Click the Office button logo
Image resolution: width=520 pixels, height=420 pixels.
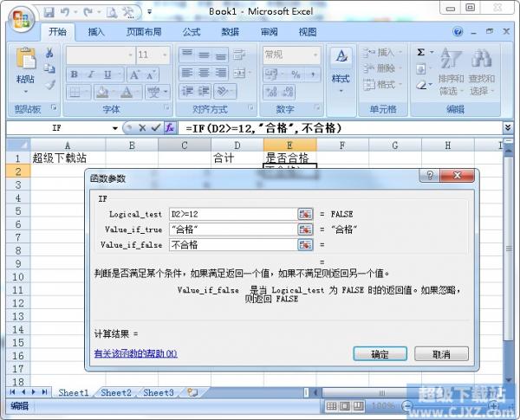pyautogui.click(x=21, y=19)
